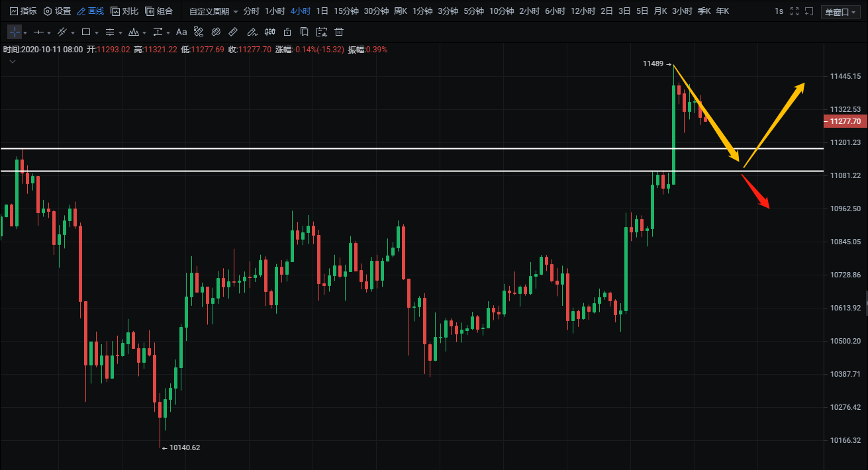
Task: Toggle the 对比 compare mode
Action: click(124, 11)
